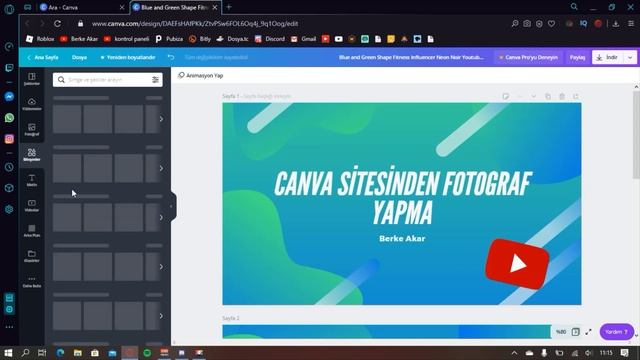Enter fullscreen presentation mode icon
This screenshot has width=640, height=360.
click(x=588, y=332)
